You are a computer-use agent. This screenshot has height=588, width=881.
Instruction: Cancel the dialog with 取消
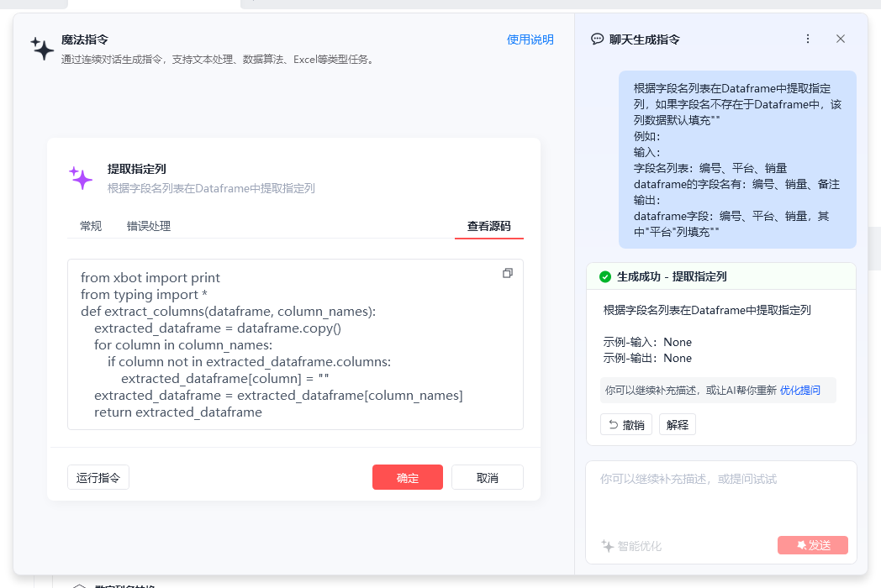pos(488,478)
